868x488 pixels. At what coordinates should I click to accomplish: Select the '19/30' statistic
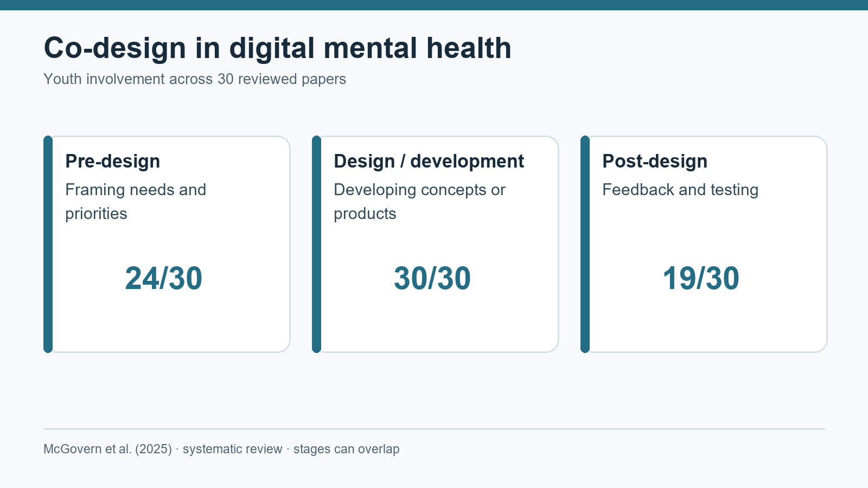coord(701,278)
